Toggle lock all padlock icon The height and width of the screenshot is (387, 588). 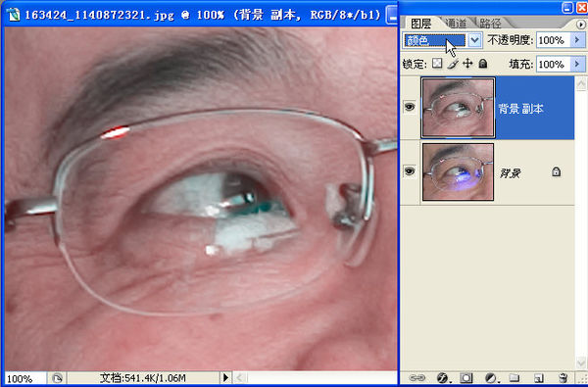click(483, 64)
